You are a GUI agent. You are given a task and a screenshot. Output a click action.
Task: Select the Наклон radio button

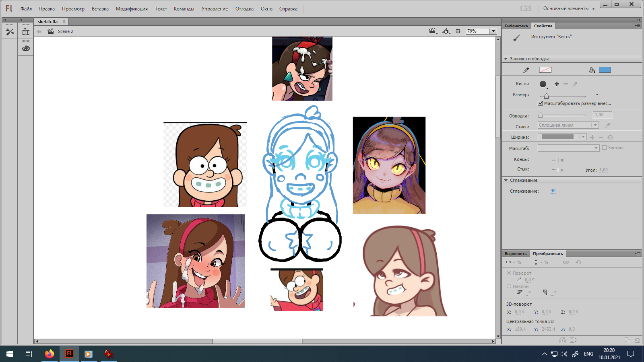click(509, 286)
